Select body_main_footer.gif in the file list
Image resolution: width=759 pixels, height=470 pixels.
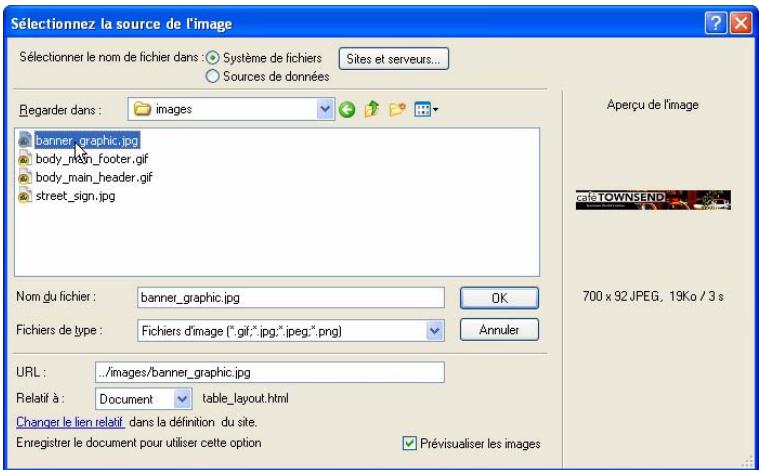[91, 159]
